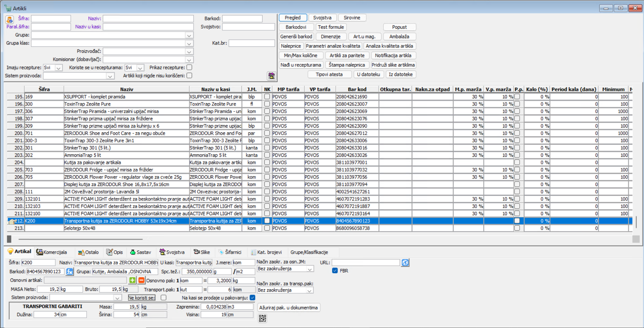Select the AmmoniaTrap 5 lit row

[320, 155]
